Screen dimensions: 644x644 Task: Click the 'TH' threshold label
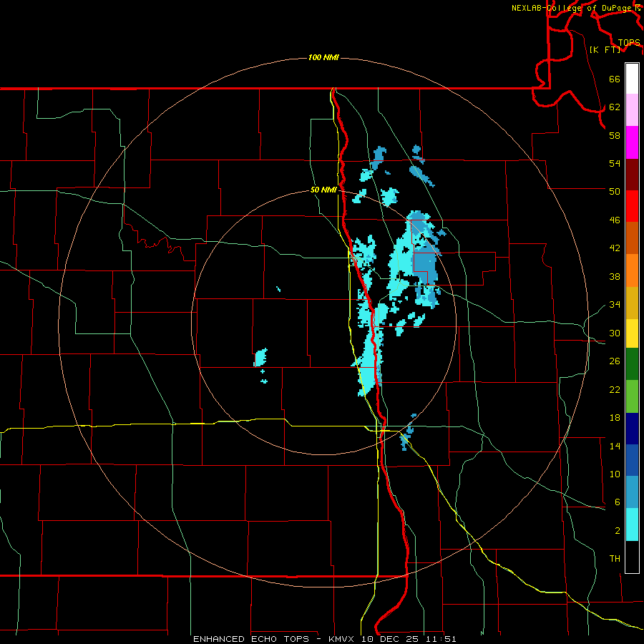[x=615, y=559]
